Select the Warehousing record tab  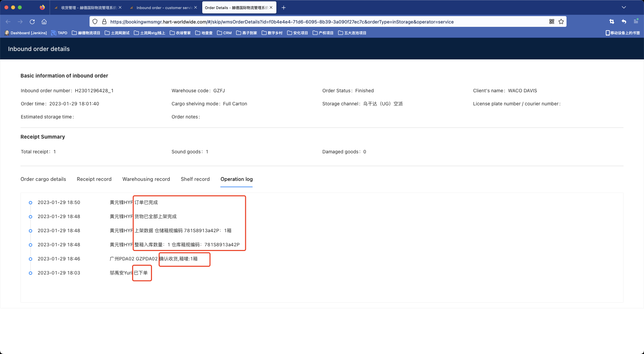[x=146, y=179]
